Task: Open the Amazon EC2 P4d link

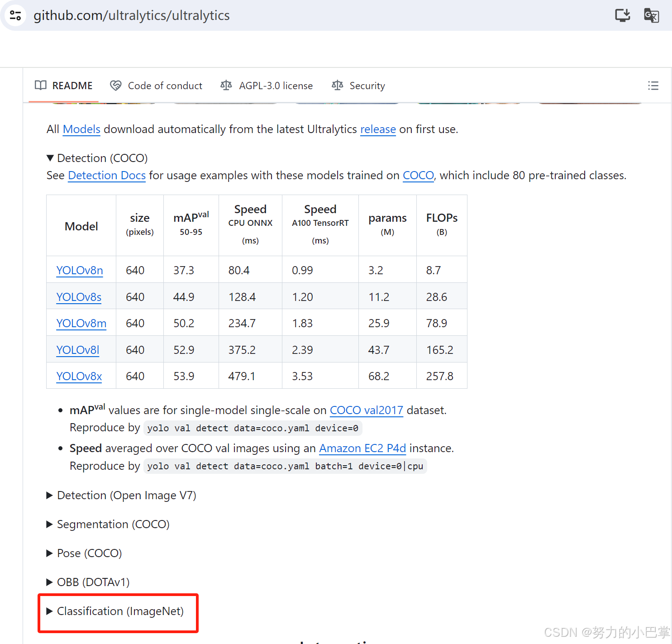Action: click(362, 448)
